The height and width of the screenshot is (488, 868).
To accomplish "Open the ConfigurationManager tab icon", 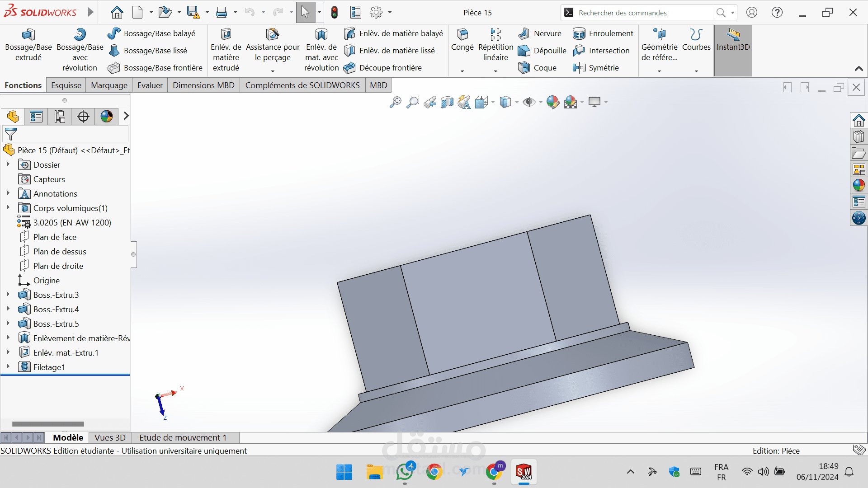I will (x=60, y=117).
